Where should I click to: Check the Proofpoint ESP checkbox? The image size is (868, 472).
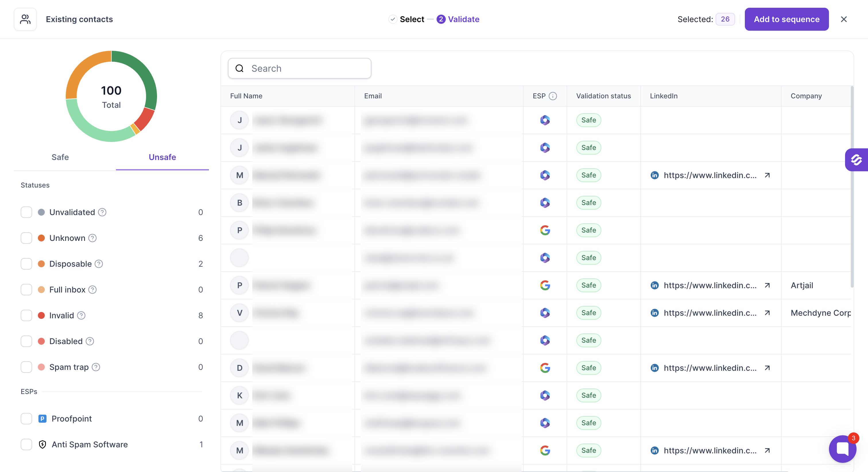[x=26, y=418]
